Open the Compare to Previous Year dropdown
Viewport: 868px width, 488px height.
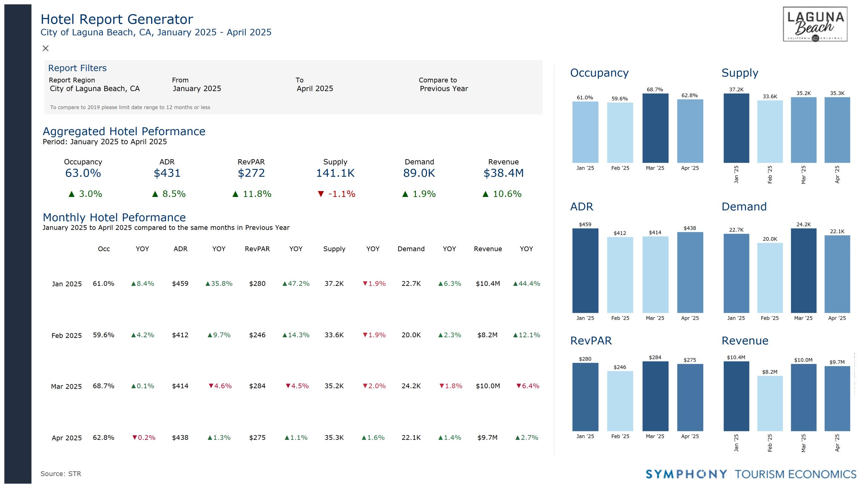point(443,89)
